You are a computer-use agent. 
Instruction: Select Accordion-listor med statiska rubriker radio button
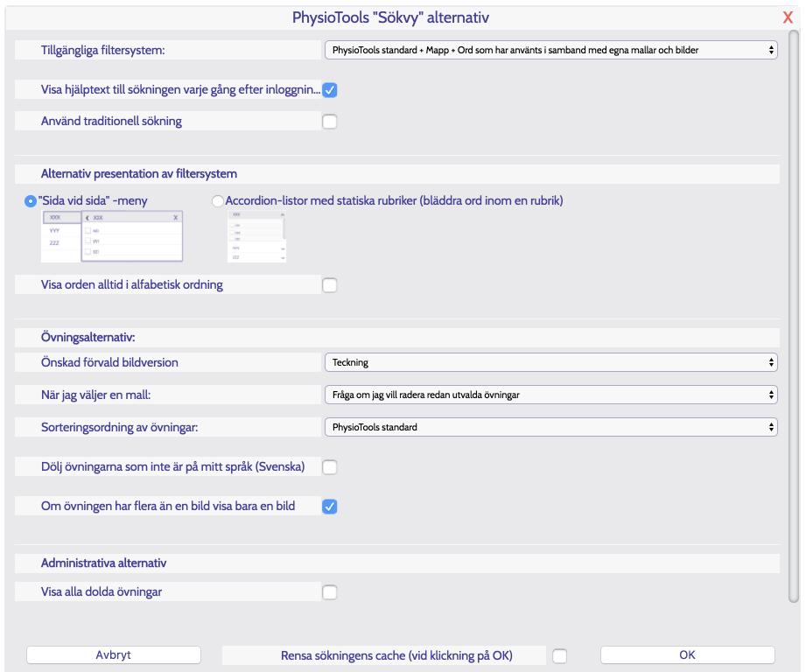pyautogui.click(x=218, y=201)
